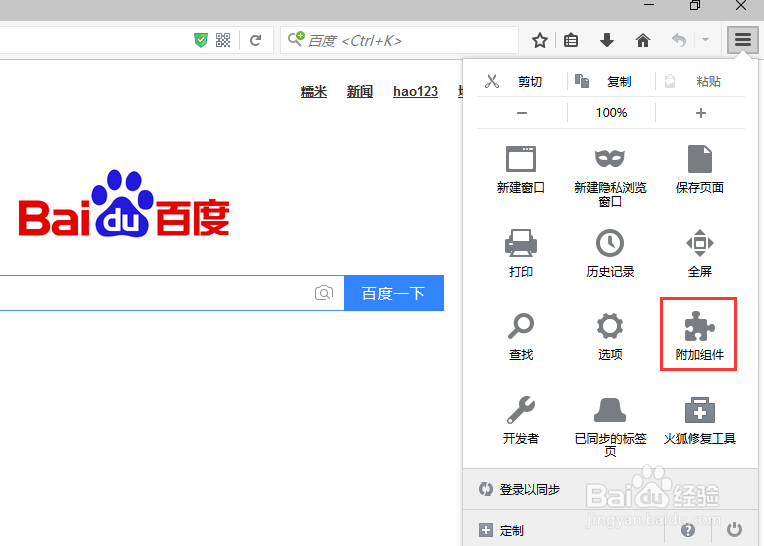Click the power exit icon

pos(734,529)
